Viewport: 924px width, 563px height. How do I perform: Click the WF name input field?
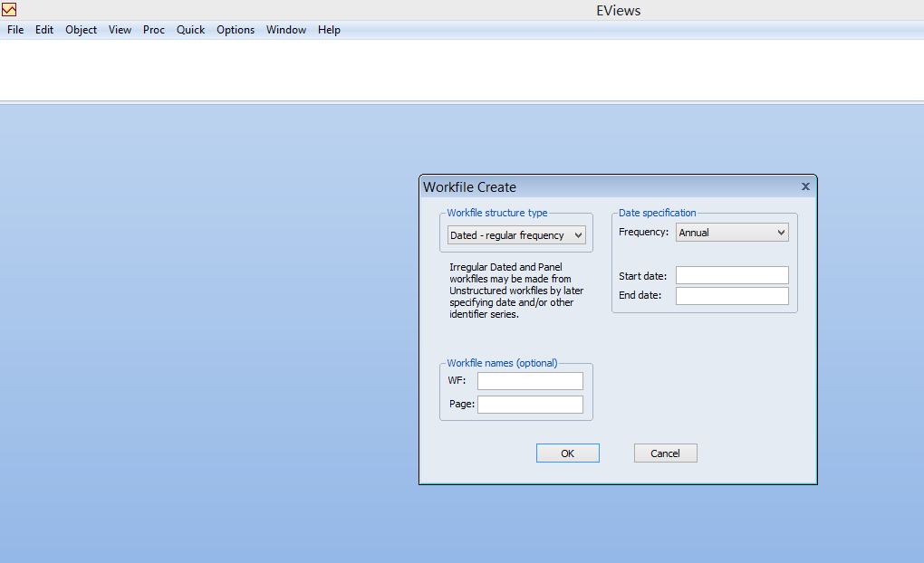click(x=530, y=381)
